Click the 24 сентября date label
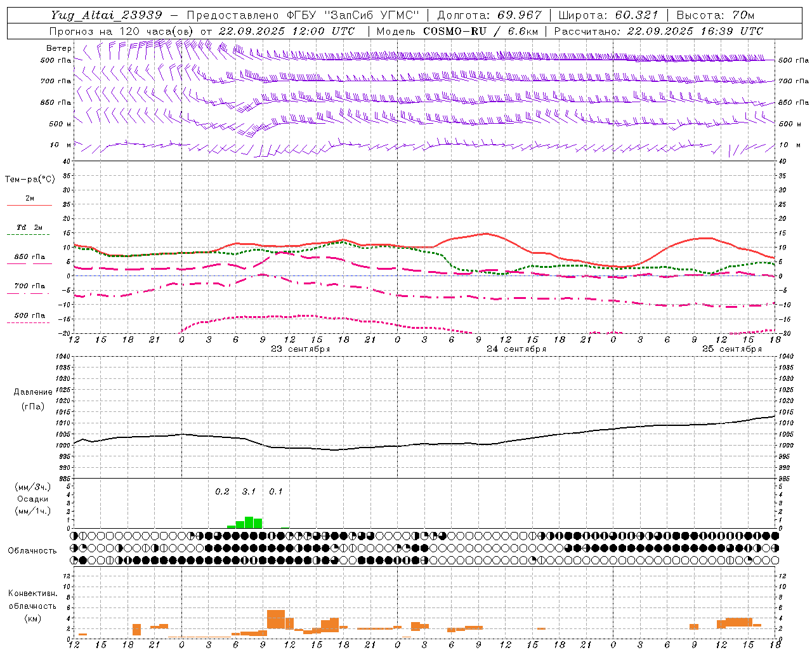Screen dimensions: 812x650 click(x=516, y=349)
